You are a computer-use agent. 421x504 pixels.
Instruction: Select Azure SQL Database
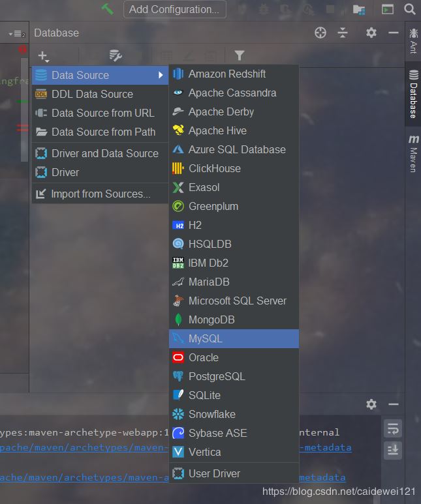coord(234,149)
